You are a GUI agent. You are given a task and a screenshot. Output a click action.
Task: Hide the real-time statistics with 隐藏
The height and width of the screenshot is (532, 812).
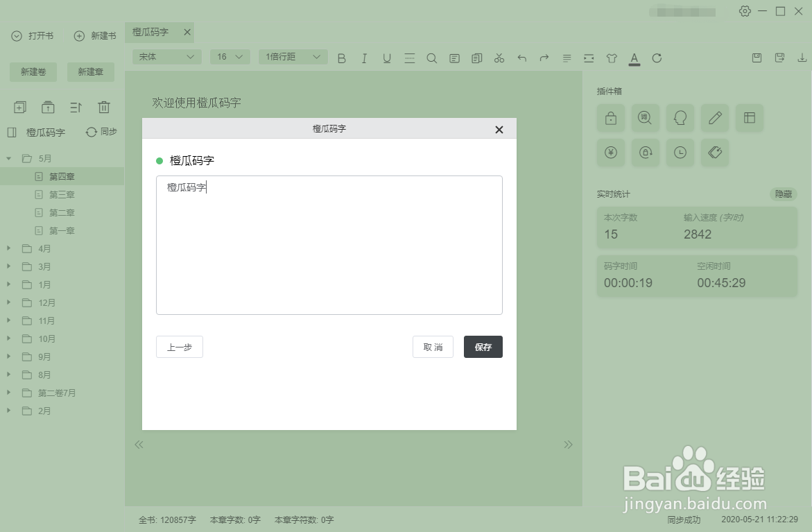[783, 194]
